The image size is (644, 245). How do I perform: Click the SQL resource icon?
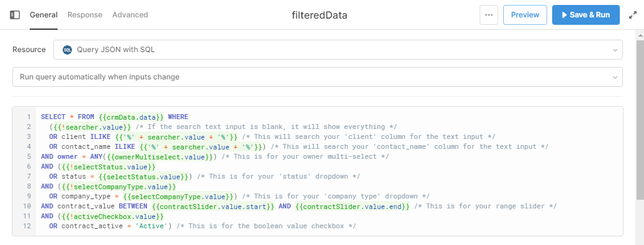pos(68,50)
